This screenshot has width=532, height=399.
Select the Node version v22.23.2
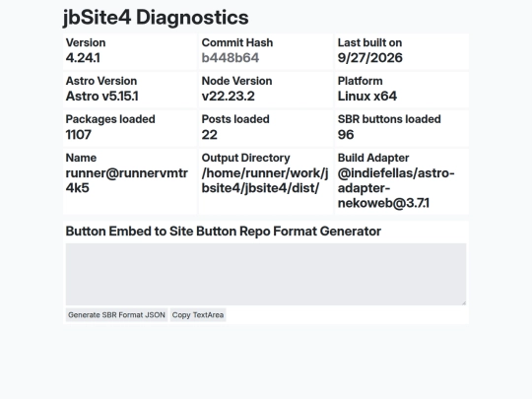point(228,97)
